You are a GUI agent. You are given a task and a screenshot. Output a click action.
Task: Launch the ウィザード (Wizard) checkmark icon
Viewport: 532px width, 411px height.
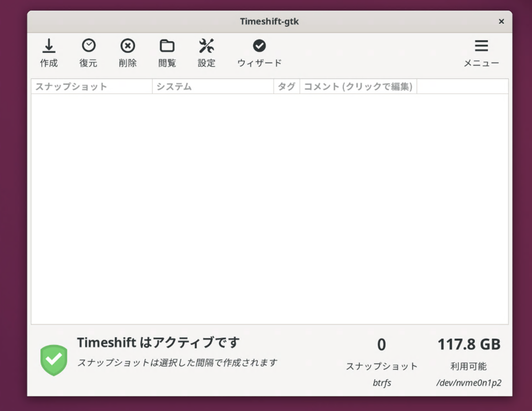259,46
